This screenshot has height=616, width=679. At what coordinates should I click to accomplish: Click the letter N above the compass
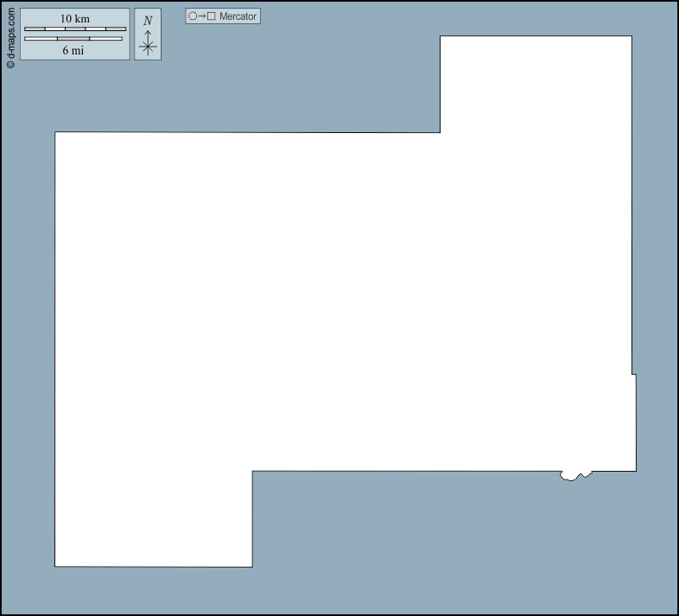(x=148, y=21)
